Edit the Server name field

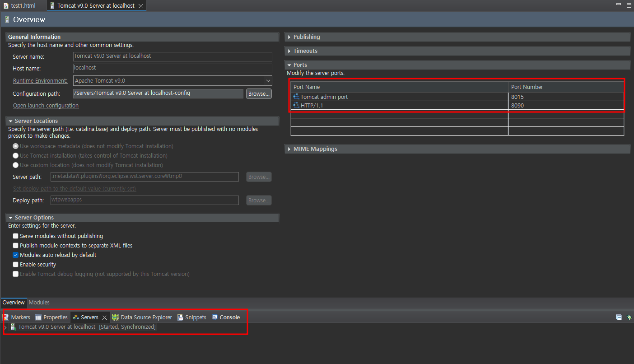pos(172,56)
